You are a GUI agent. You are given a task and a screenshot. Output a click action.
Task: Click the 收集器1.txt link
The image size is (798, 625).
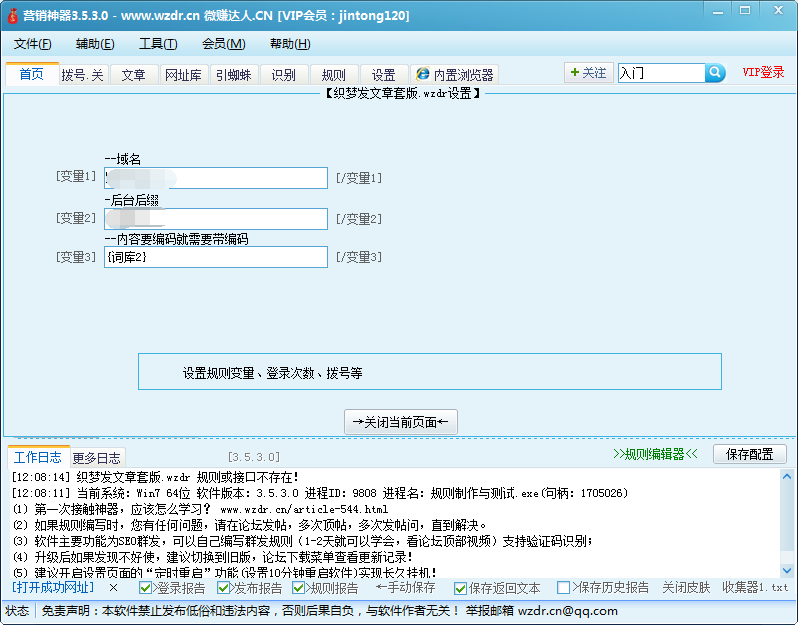pos(755,588)
